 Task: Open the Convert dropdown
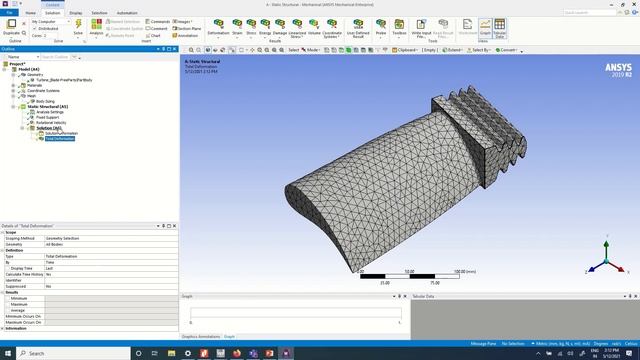pos(506,50)
